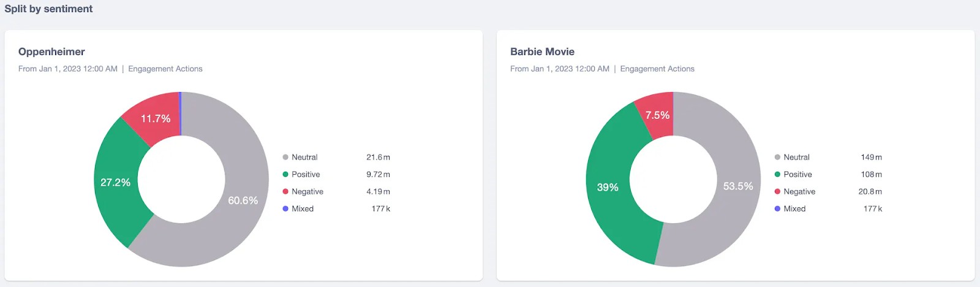
Task: Click the 177k value in Oppenheimer legend
Action: (381, 209)
